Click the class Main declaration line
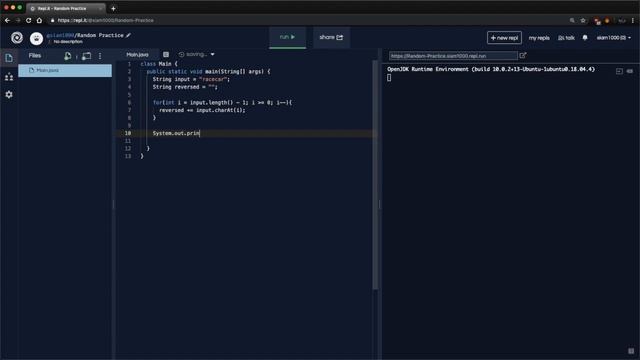Image resolution: width=640 pixels, height=360 pixels. [159, 64]
